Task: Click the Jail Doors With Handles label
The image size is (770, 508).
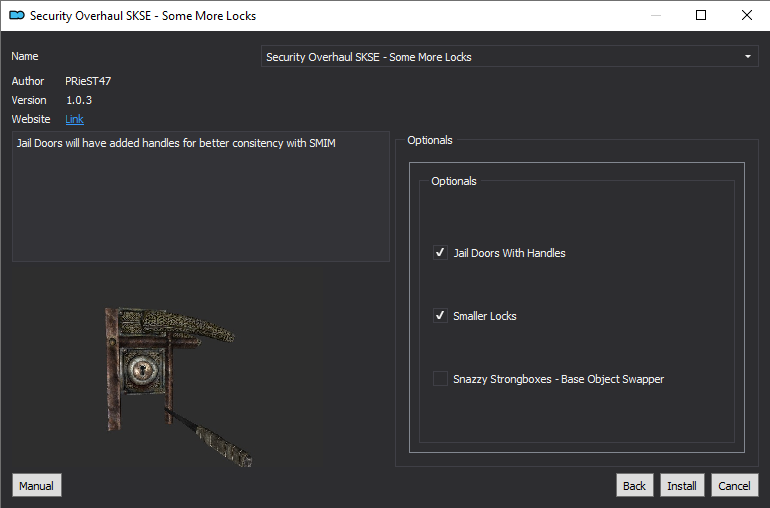Action: pyautogui.click(x=509, y=253)
